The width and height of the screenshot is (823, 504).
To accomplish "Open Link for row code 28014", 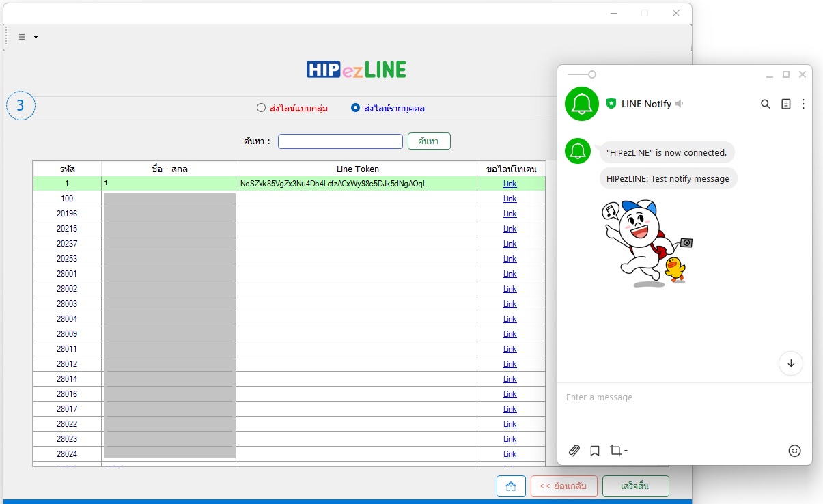I will tap(510, 379).
